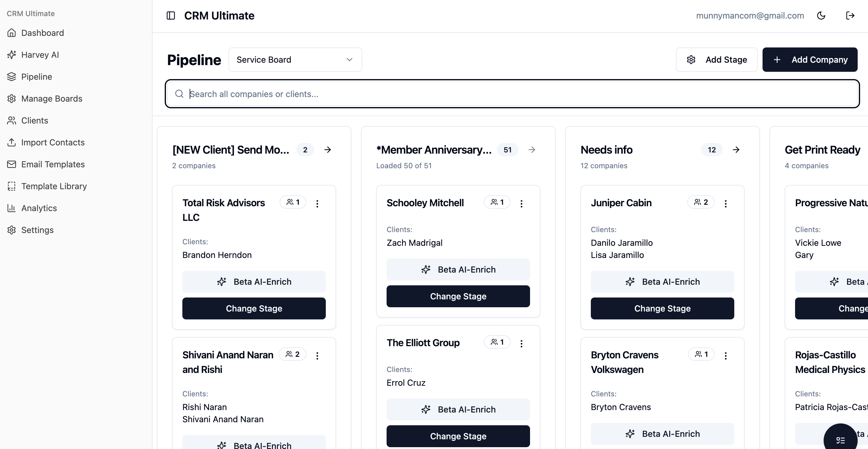Change Stage for The Elliott Group
868x449 pixels.
(458, 436)
